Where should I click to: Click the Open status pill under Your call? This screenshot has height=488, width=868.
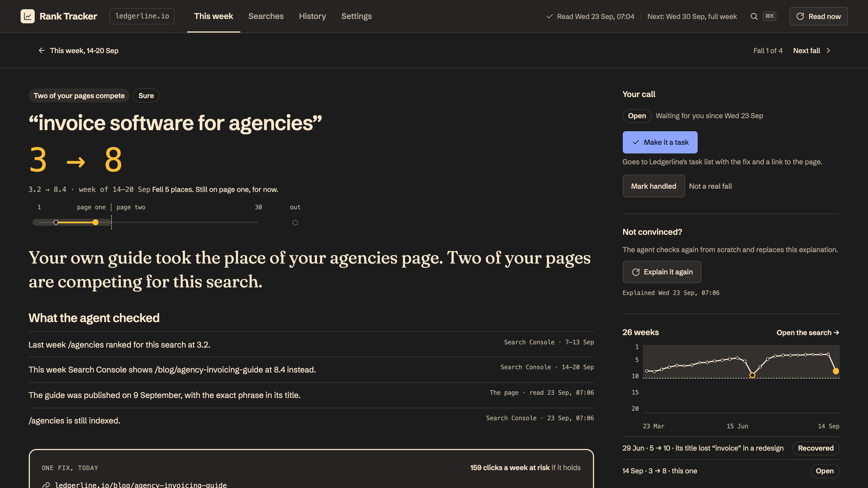click(x=637, y=115)
